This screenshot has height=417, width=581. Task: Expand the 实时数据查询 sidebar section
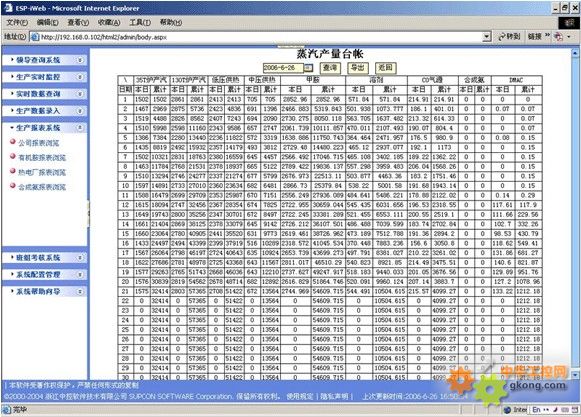coord(44,94)
